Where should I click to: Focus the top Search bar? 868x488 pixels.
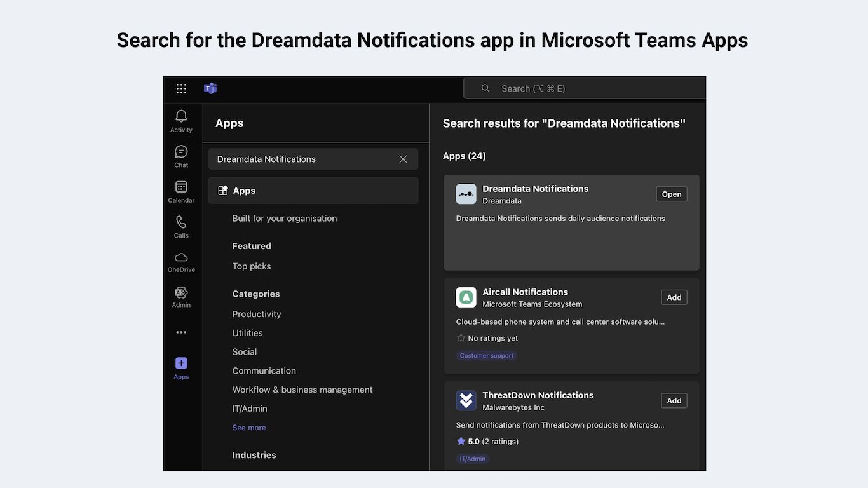pyautogui.click(x=585, y=88)
